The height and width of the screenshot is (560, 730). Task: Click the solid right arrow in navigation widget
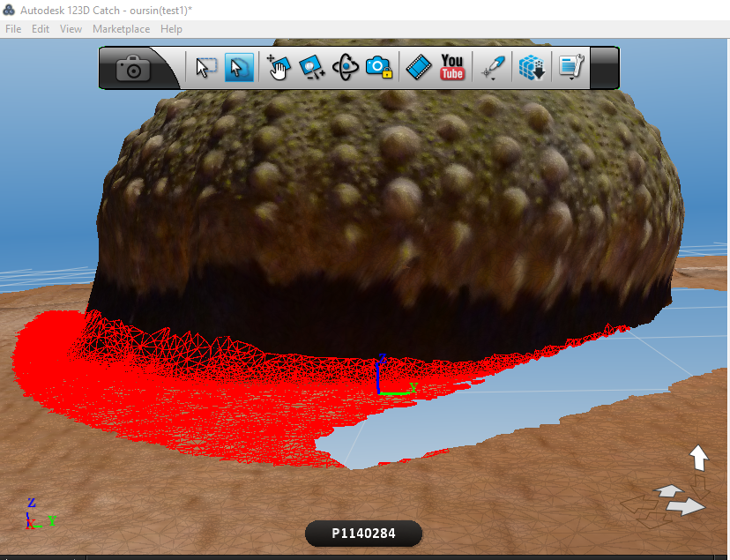pos(685,506)
